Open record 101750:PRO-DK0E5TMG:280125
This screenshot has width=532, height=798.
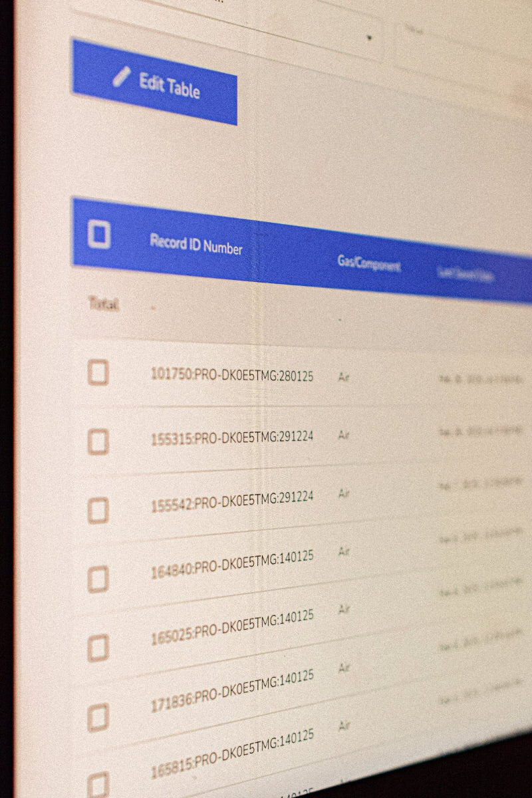click(x=231, y=375)
